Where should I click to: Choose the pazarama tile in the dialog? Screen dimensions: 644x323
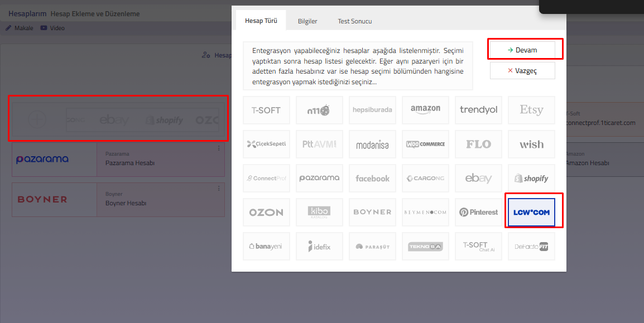click(x=319, y=178)
